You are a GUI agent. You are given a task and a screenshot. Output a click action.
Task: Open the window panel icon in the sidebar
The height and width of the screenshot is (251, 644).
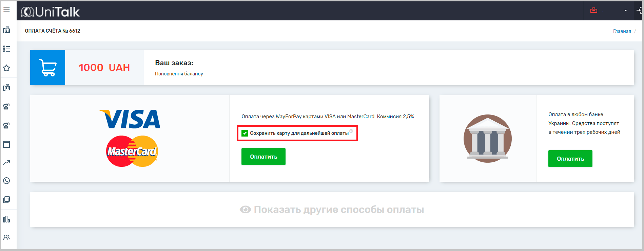coord(6,144)
